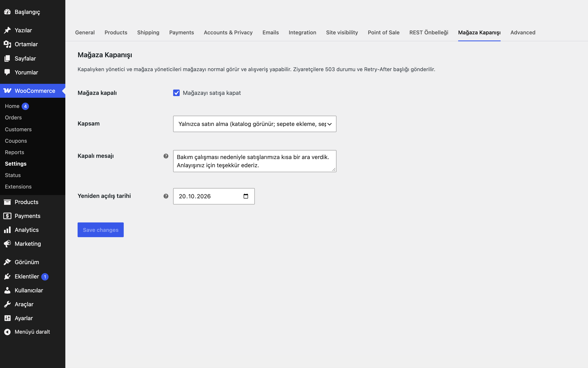Switch to the General tab
Image resolution: width=588 pixels, height=368 pixels.
pyautogui.click(x=85, y=32)
